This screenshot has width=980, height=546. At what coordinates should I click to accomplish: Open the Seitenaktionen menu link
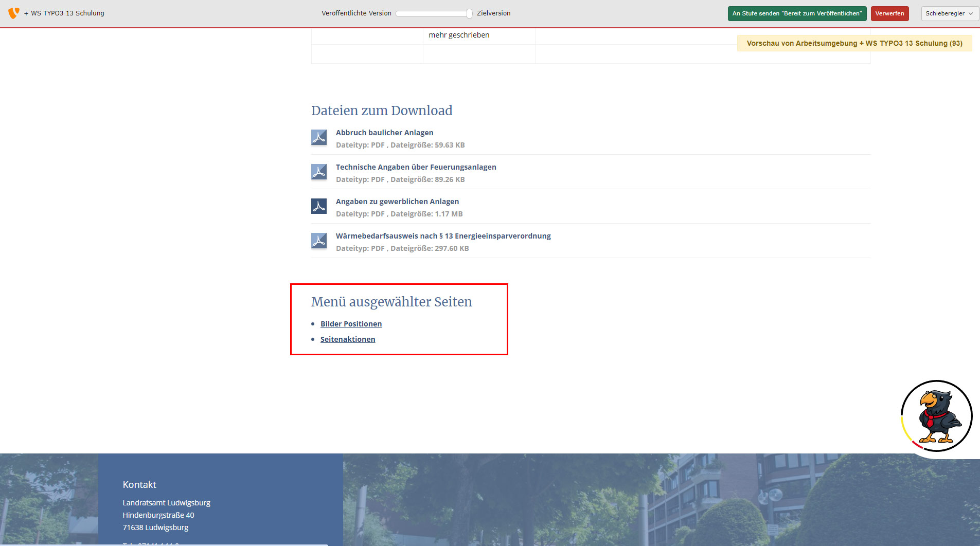point(348,339)
